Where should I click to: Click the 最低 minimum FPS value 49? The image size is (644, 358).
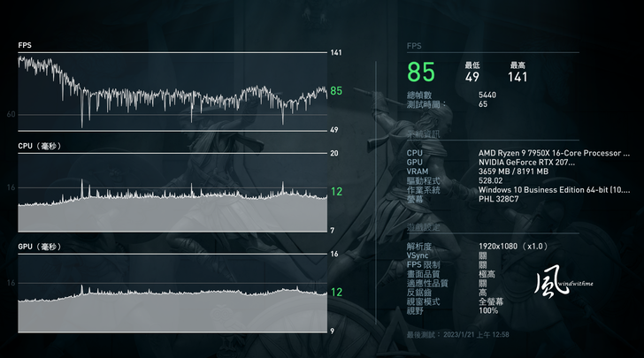point(472,77)
